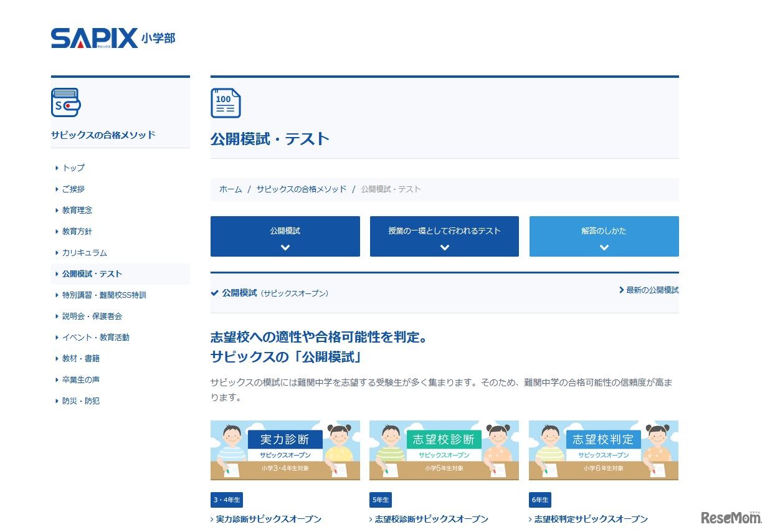
Task: Open the 授業の一環として行われるテスト button
Action: tap(444, 236)
